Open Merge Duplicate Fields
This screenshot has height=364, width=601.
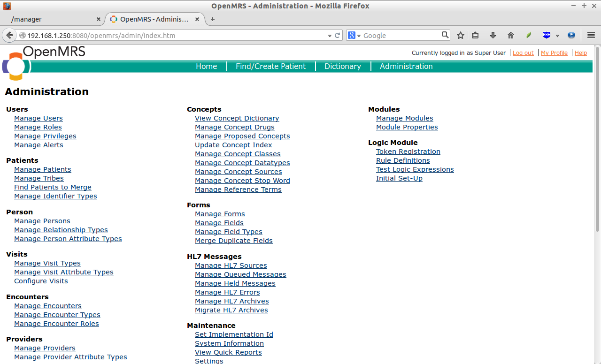[x=234, y=241]
